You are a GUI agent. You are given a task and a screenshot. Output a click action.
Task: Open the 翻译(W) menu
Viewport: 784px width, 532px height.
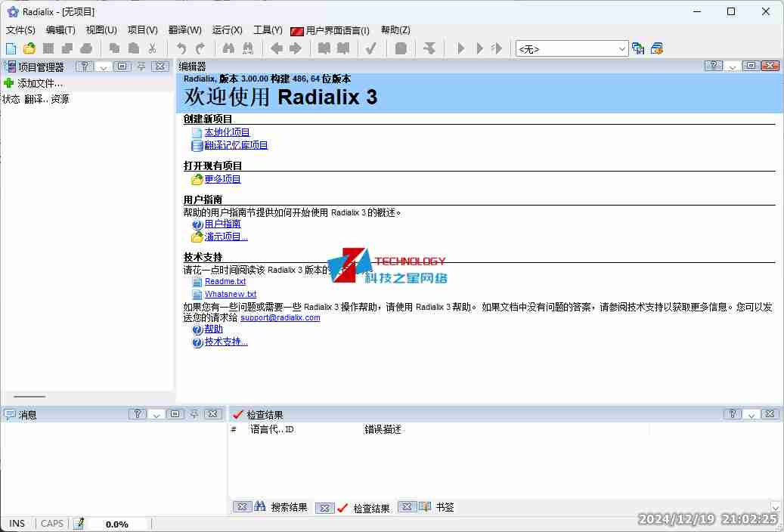(184, 30)
